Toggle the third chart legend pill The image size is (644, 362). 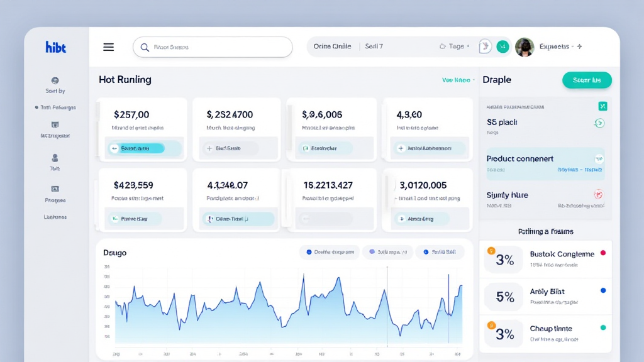(440, 252)
